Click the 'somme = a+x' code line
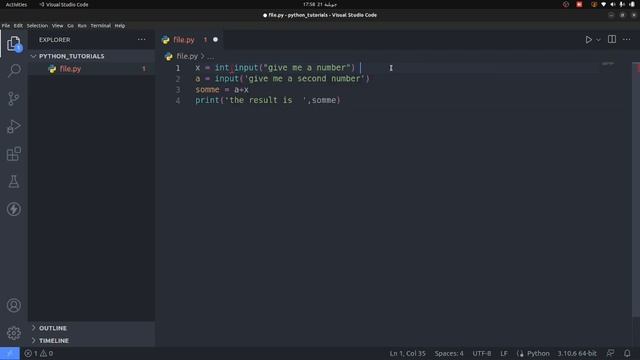 (x=222, y=89)
